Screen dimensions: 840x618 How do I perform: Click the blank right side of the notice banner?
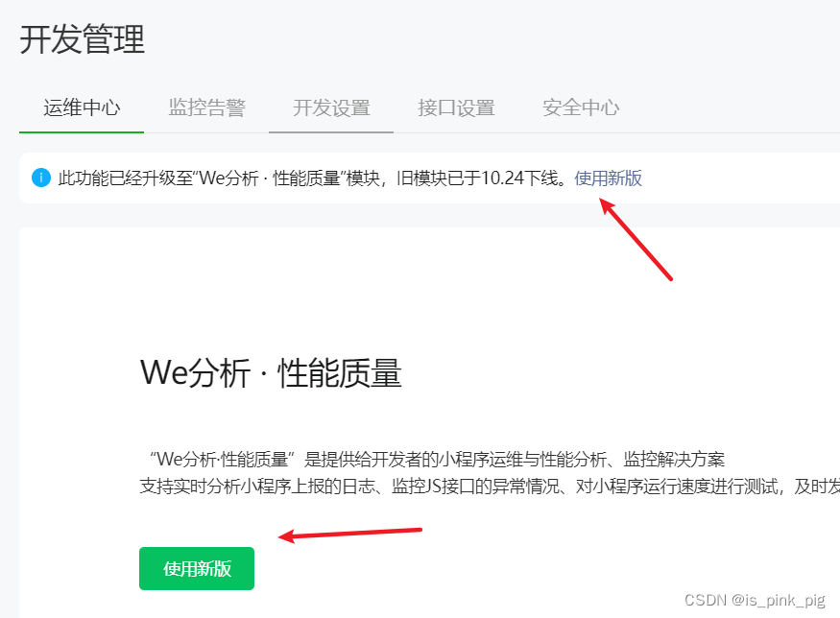[x=745, y=178]
